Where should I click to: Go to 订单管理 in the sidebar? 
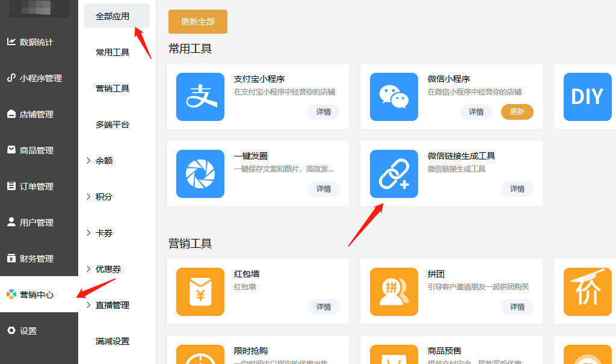coord(37,187)
